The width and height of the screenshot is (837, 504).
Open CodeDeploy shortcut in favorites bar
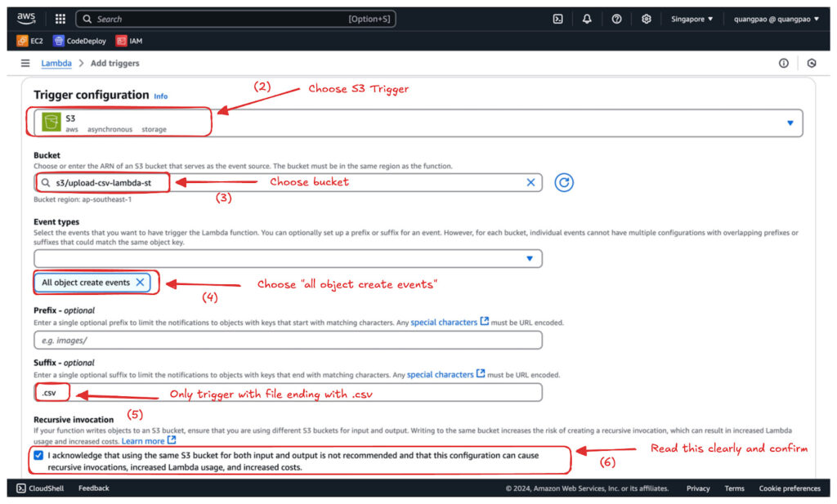click(x=79, y=41)
